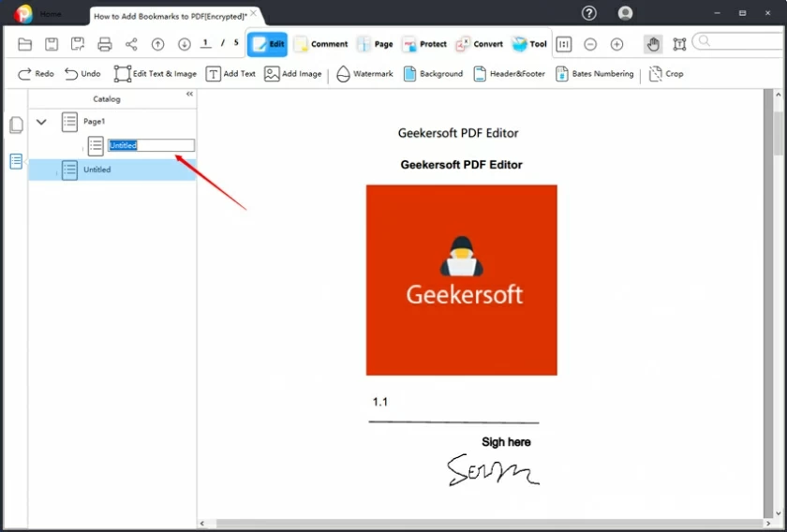Close the How to Add Bookmarks document tab

[x=254, y=13]
